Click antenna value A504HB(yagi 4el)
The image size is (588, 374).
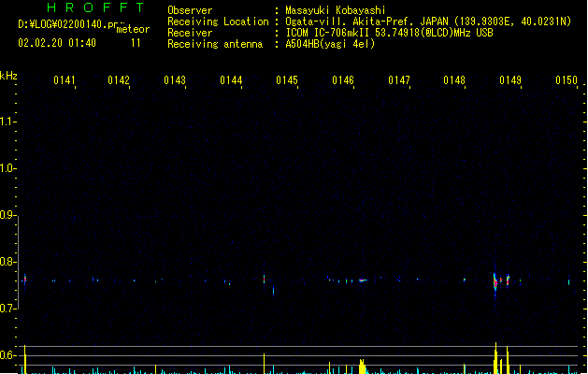[330, 44]
